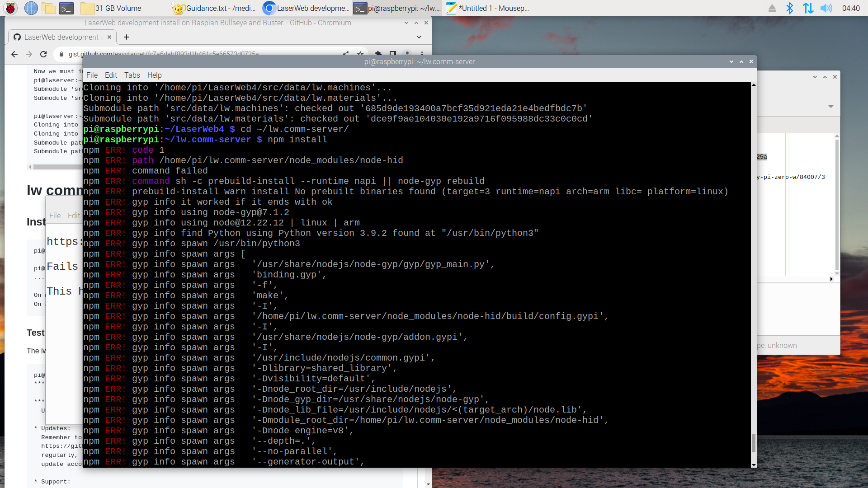Open a new Chromium tab

(127, 37)
